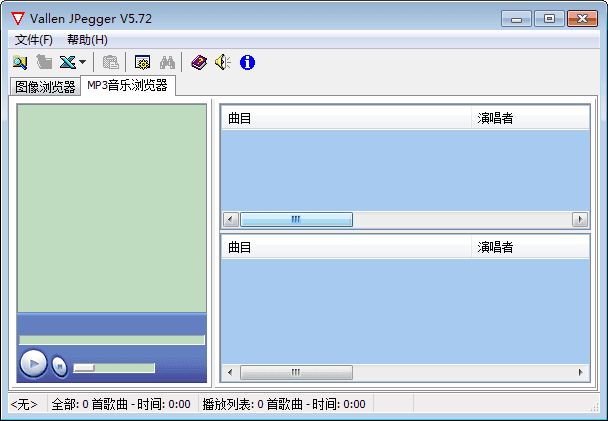
Task: Open the settings gear window icon
Action: 143,63
